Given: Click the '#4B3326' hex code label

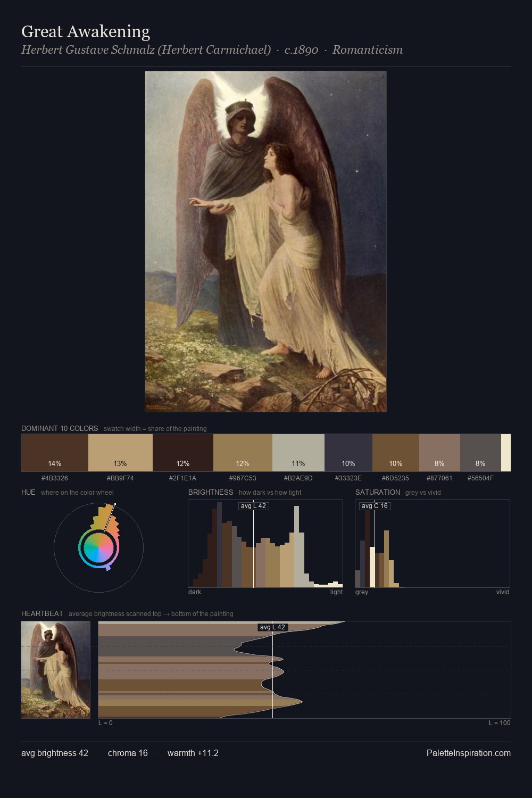Looking at the screenshot, I should (55, 478).
